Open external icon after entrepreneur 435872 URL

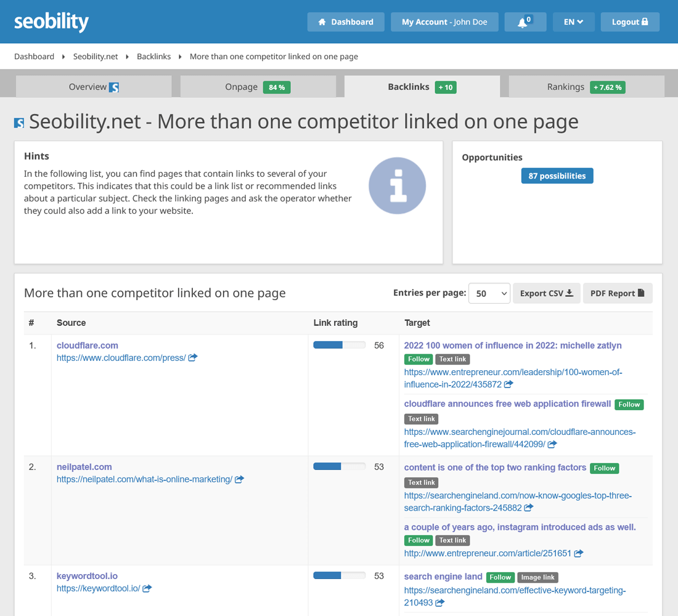point(508,384)
